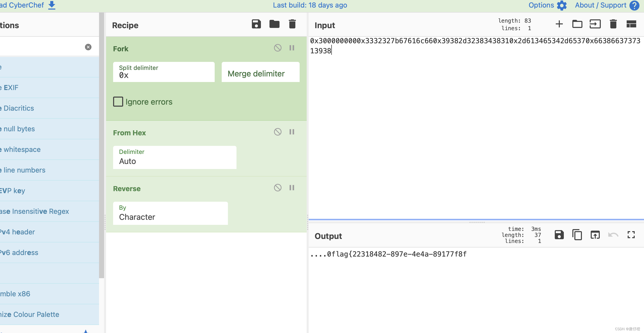Viewport: 644px width, 333px height.
Task: Disable the Reverse operation
Action: point(278,188)
